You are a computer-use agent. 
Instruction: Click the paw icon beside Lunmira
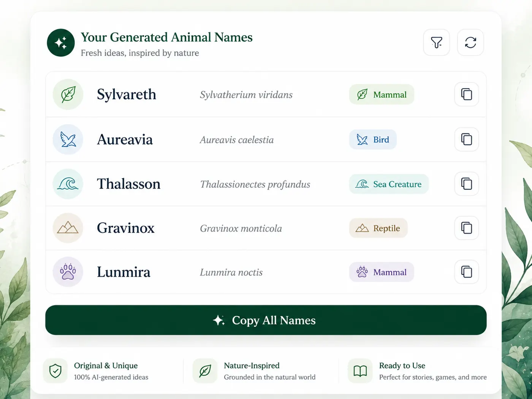tap(68, 272)
